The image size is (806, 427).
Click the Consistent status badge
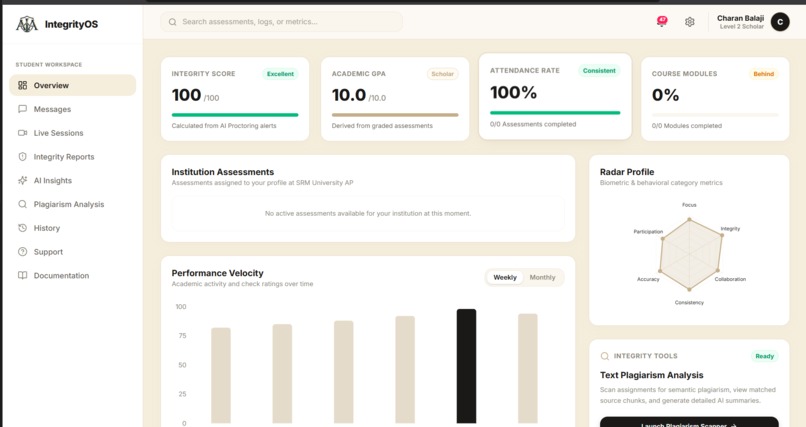pos(599,71)
